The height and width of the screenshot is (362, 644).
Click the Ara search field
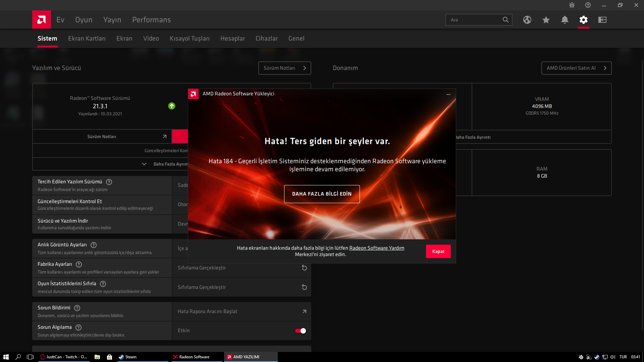click(474, 20)
